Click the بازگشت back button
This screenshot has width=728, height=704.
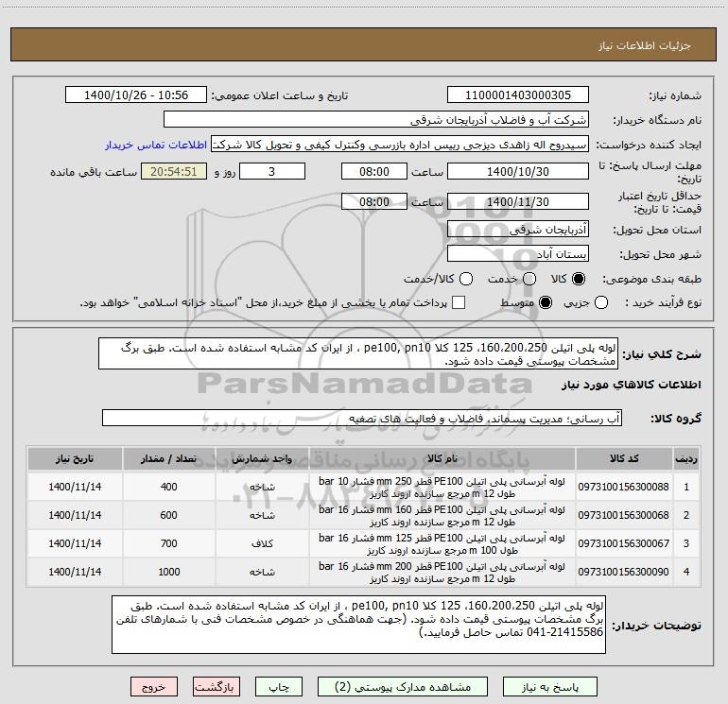[217, 687]
